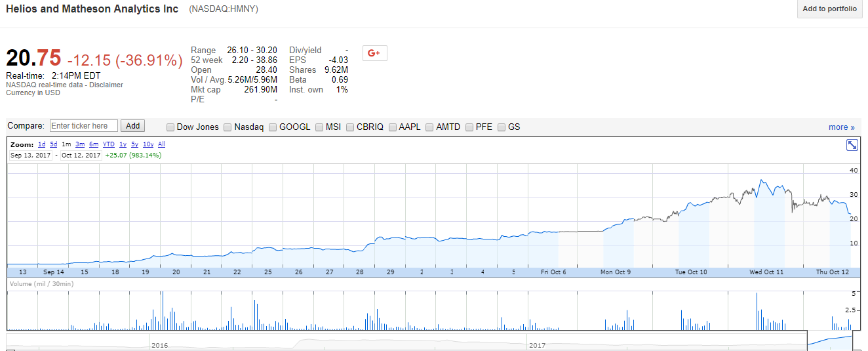Toggle GOOGL comparison checkbox
Image resolution: width=868 pixels, height=351 pixels.
tap(273, 127)
